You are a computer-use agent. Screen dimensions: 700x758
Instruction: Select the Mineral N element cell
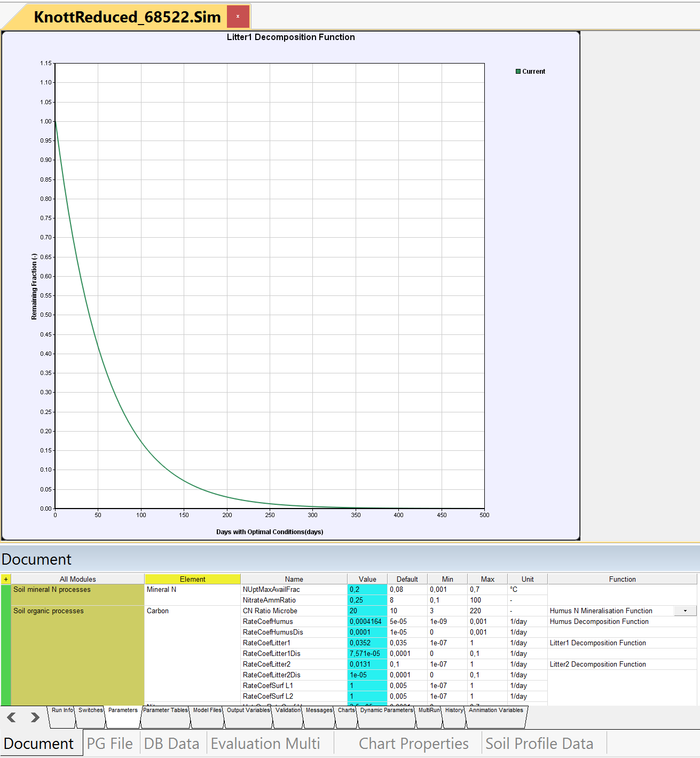(192, 595)
